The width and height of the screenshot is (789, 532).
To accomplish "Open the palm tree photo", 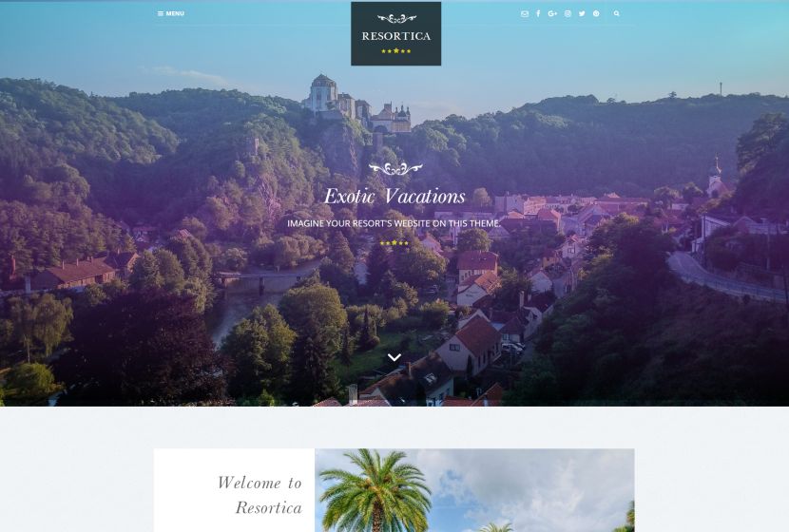I will pyautogui.click(x=474, y=490).
